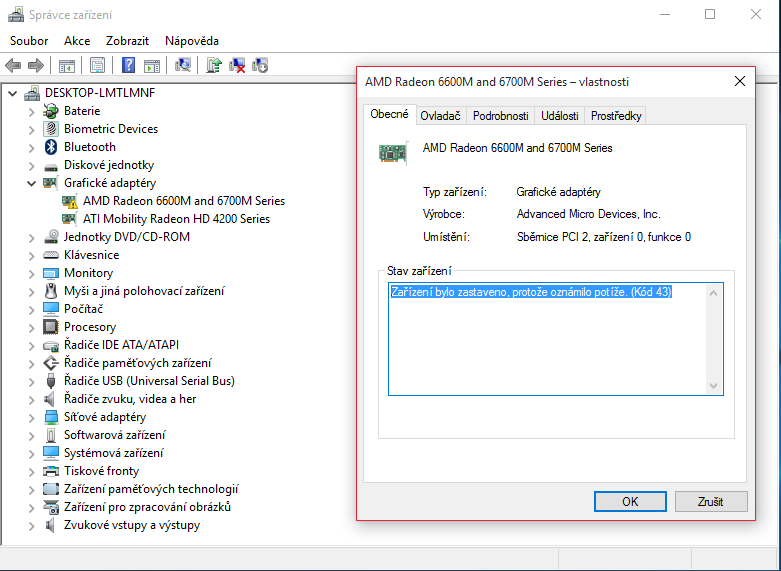Open the Akce menu
The height and width of the screenshot is (571, 781).
coord(77,41)
